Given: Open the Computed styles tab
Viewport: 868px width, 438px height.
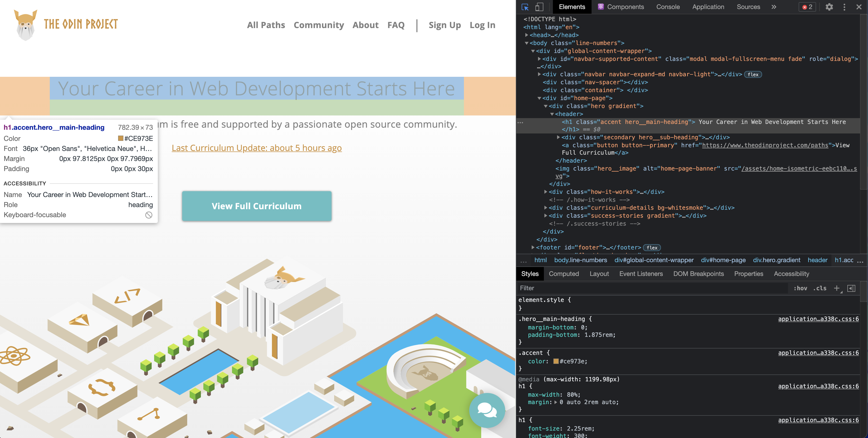Looking at the screenshot, I should (x=564, y=274).
